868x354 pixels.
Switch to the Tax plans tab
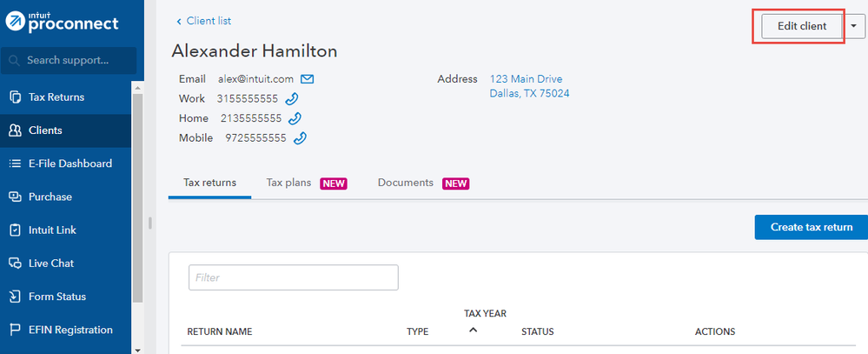289,183
